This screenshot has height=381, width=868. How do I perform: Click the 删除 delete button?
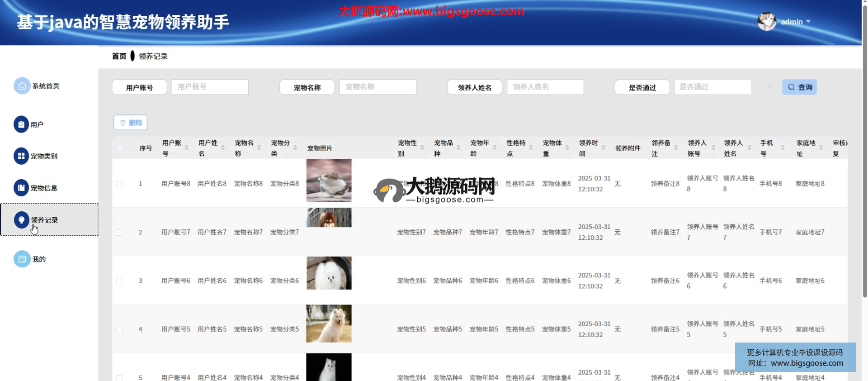131,123
